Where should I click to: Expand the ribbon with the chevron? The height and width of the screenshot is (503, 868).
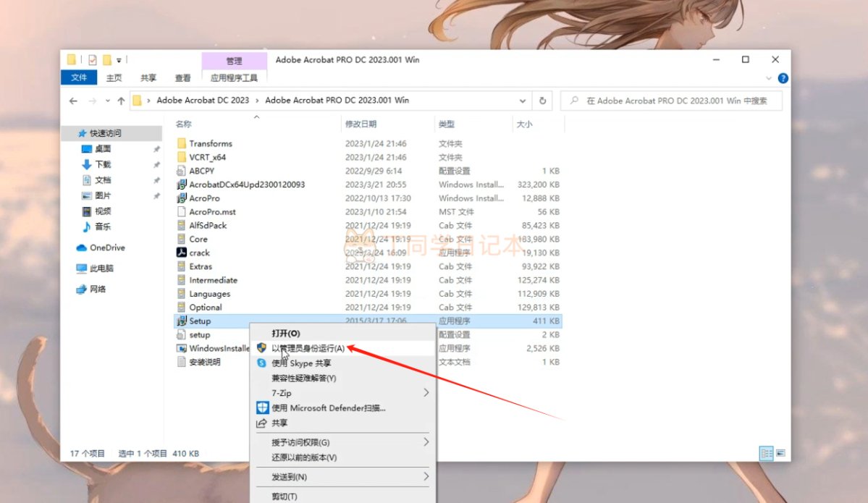[x=768, y=78]
